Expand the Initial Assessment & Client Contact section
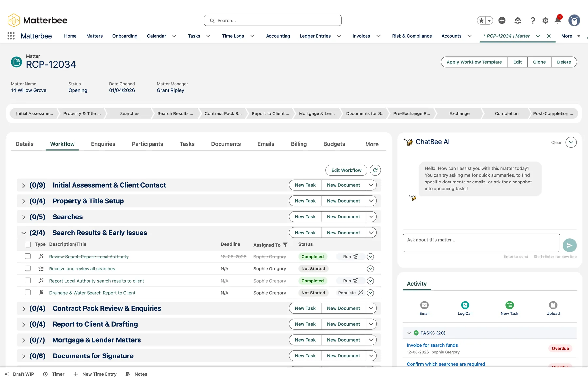This screenshot has height=381, width=588. click(24, 185)
